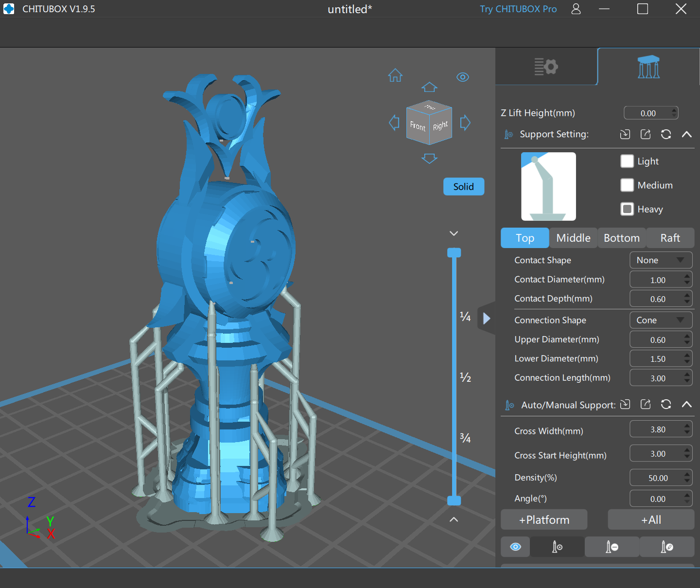Click the CHITUBOX app logo icon

9,9
